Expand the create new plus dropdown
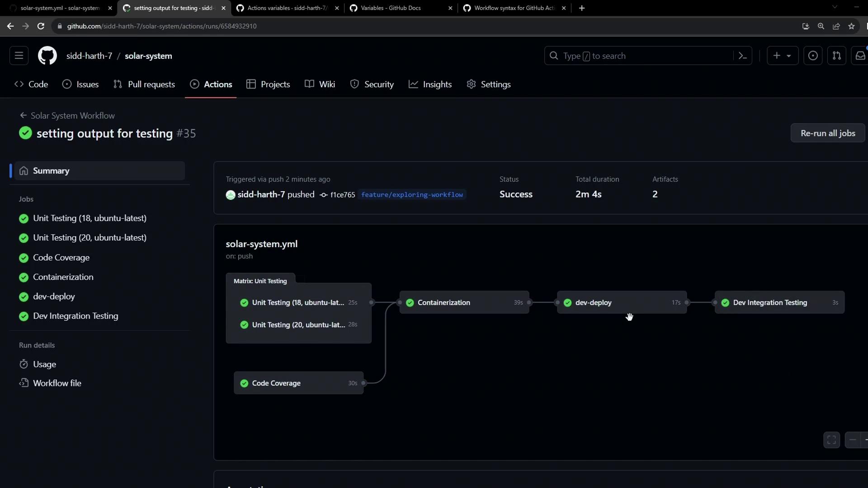The width and height of the screenshot is (868, 488). 782,56
